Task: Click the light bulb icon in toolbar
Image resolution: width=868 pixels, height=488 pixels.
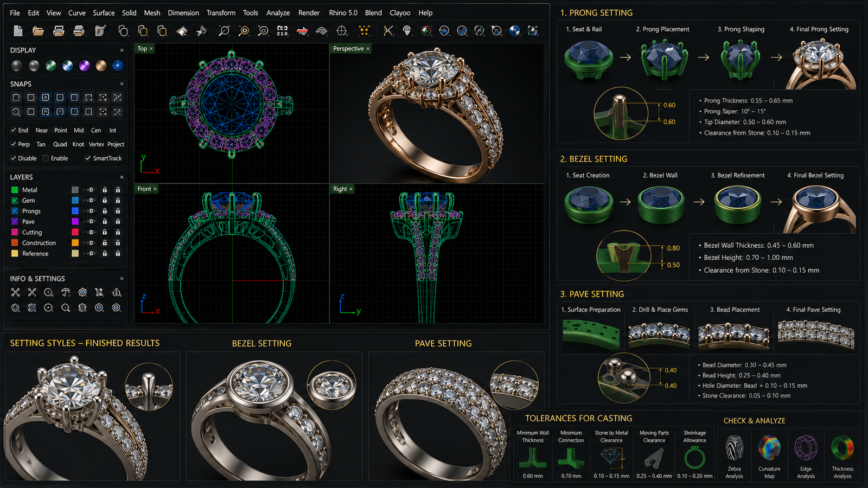Action: click(x=407, y=31)
